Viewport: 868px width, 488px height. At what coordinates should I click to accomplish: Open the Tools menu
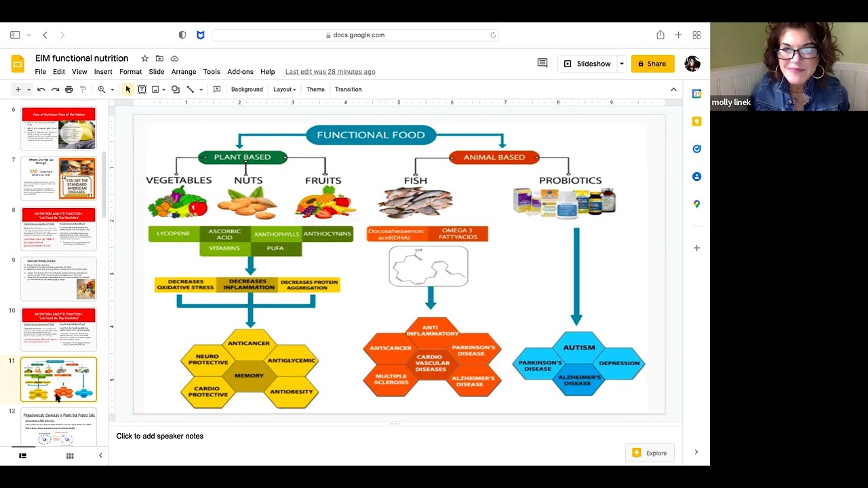click(212, 72)
